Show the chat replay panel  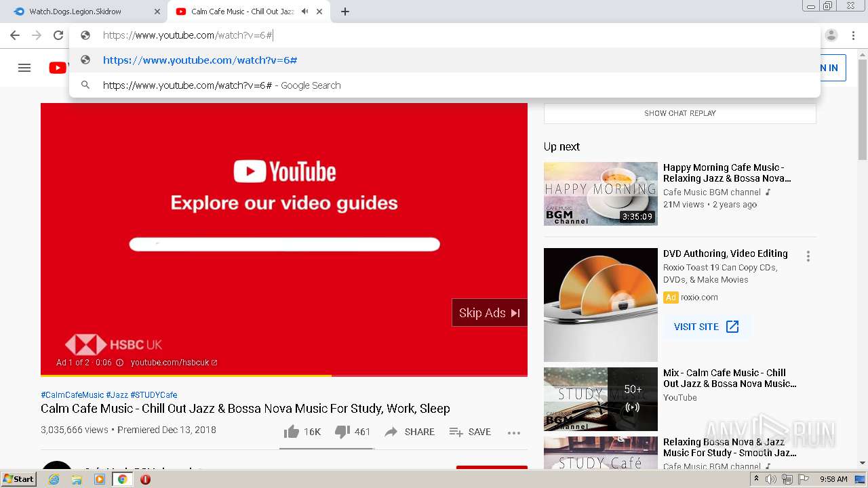pyautogui.click(x=680, y=113)
